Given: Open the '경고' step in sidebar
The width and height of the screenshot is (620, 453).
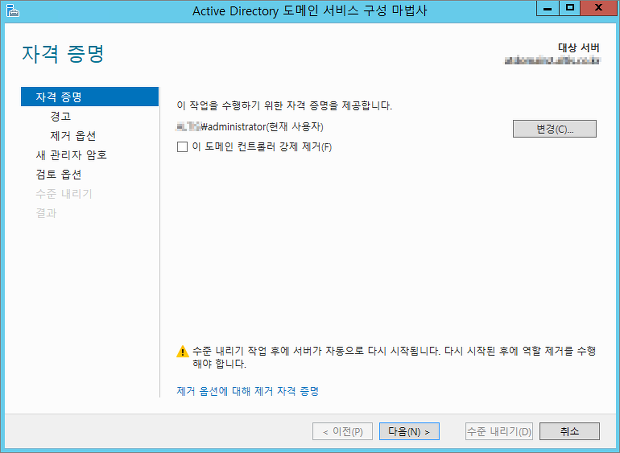Looking at the screenshot, I should (60, 116).
